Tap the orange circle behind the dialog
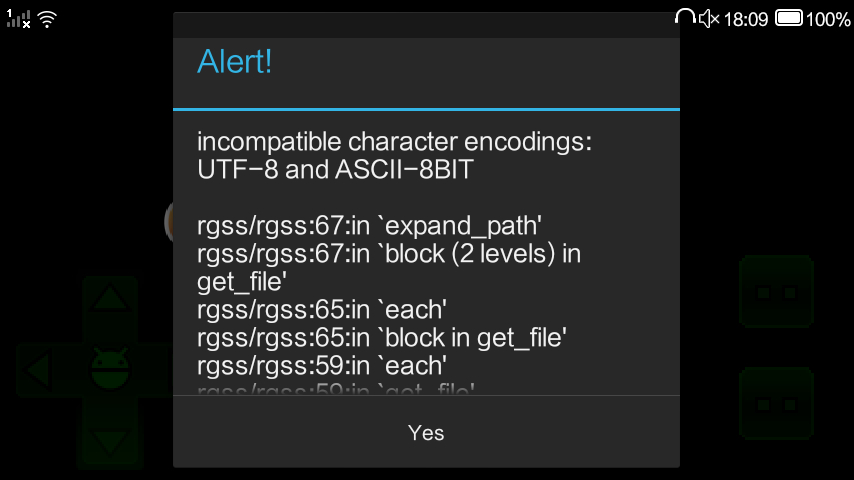This screenshot has width=854, height=480. click(168, 220)
